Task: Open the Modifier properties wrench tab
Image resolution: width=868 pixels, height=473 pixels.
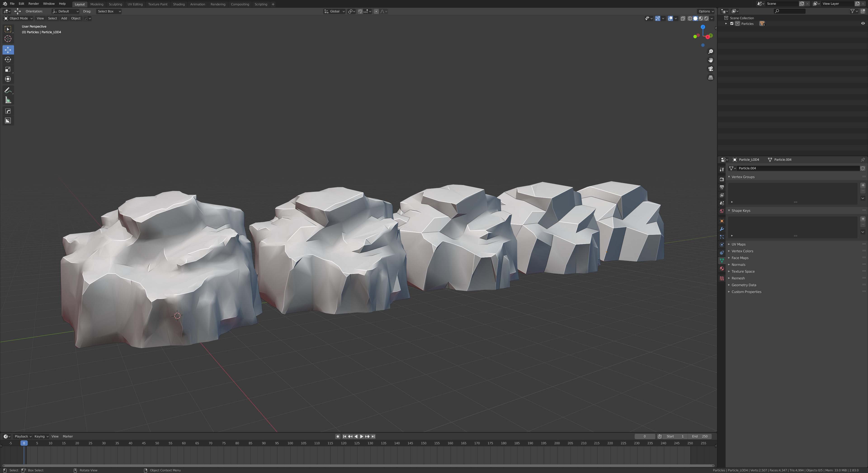Action: tap(722, 229)
